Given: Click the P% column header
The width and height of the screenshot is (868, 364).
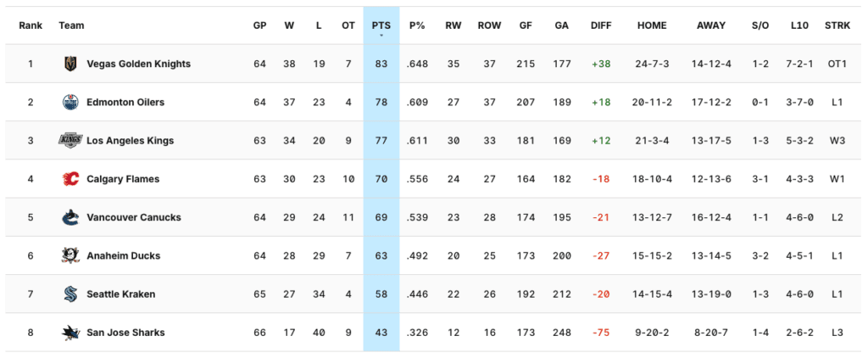Looking at the screenshot, I should pos(417,25).
